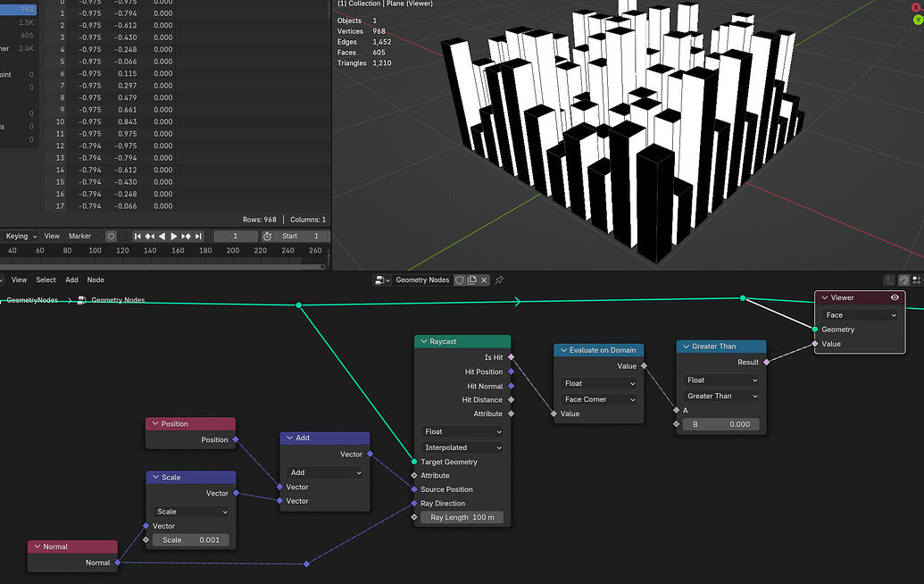This screenshot has width=924, height=584.
Task: Click the Raycast Hit Distance output socket
Action: (x=511, y=399)
